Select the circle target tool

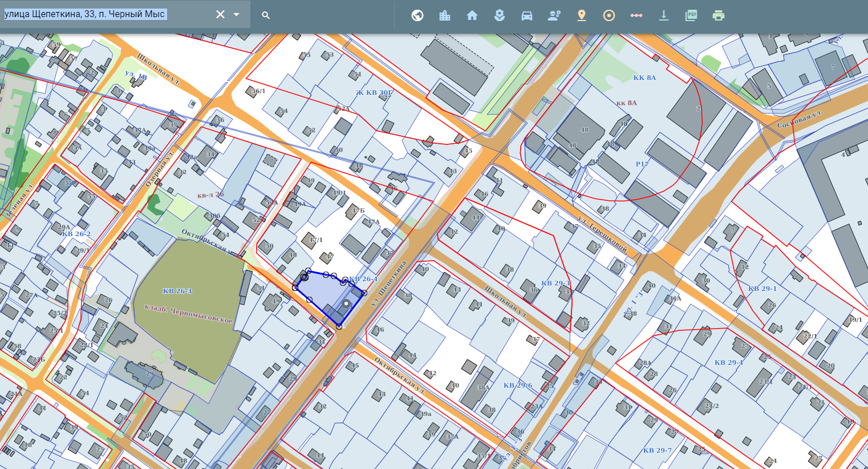609,15
